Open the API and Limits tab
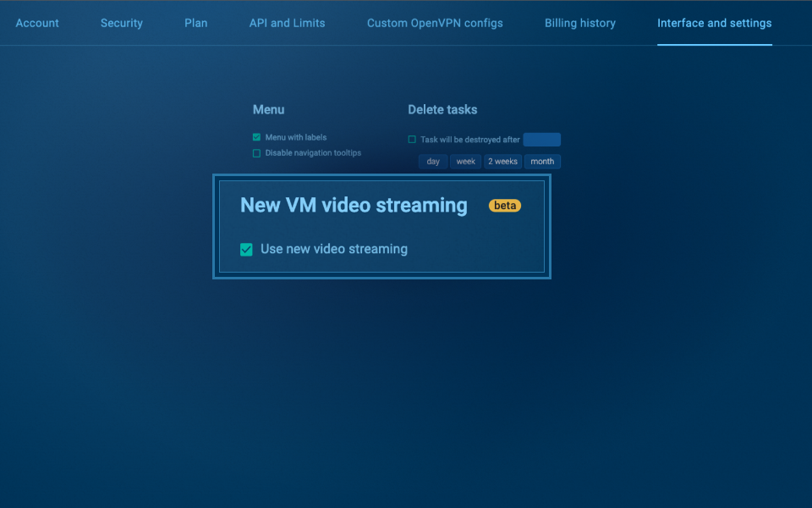 (x=287, y=23)
